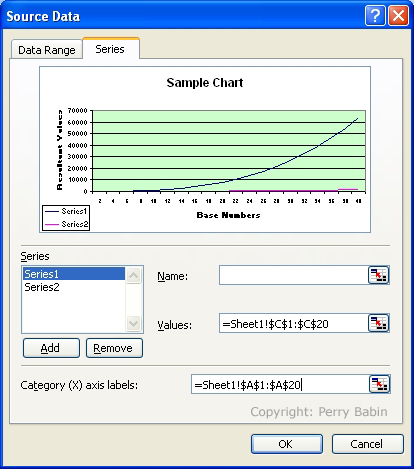Confirm changes with OK button
Image resolution: width=414 pixels, height=469 pixels.
(287, 444)
